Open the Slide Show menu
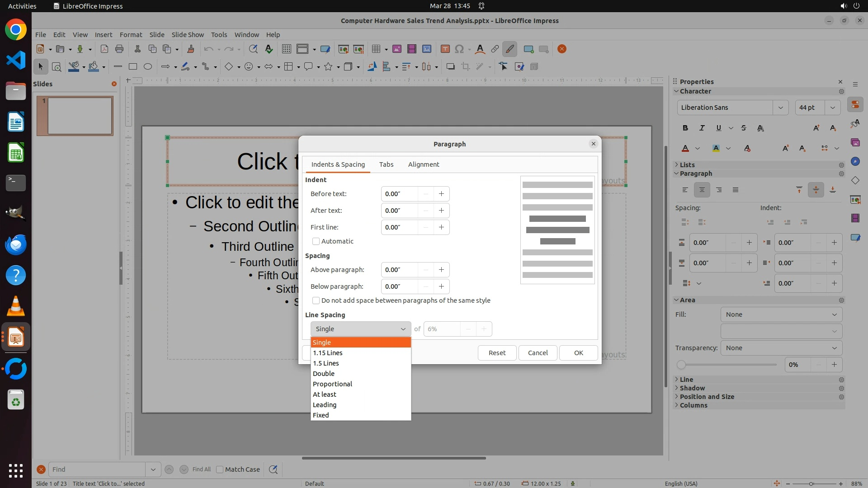 pyautogui.click(x=188, y=35)
